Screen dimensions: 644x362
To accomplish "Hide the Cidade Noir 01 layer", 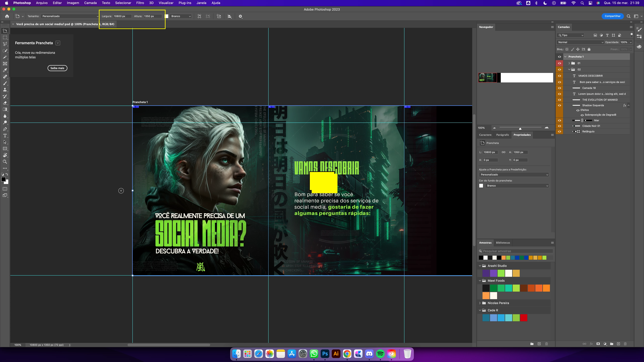I will pos(559,126).
